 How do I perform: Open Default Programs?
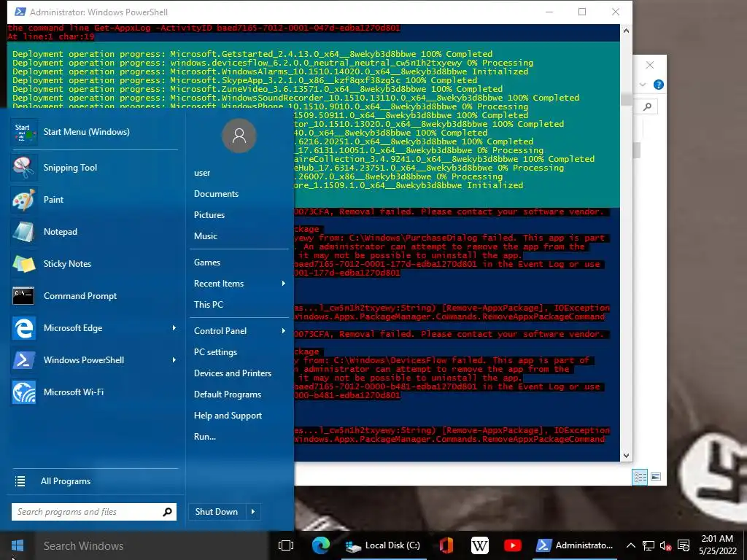(x=228, y=394)
